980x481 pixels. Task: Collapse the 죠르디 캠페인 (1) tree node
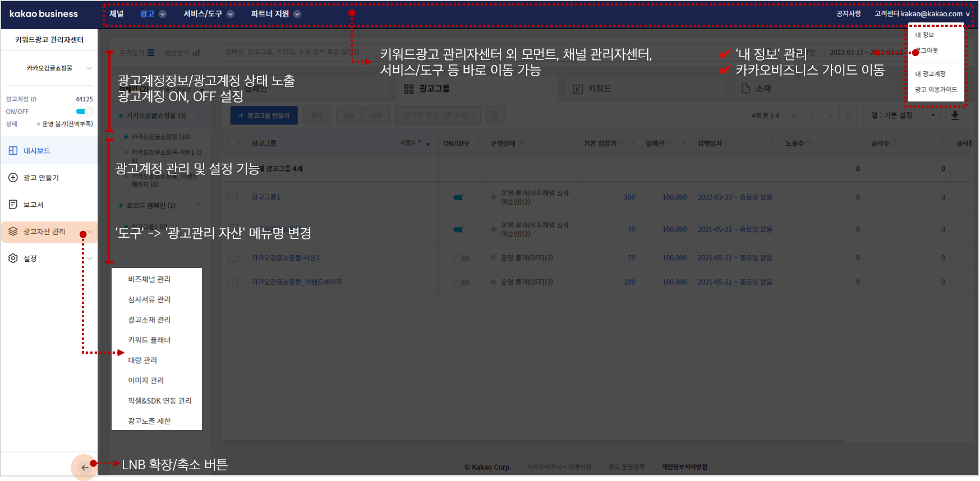[199, 205]
